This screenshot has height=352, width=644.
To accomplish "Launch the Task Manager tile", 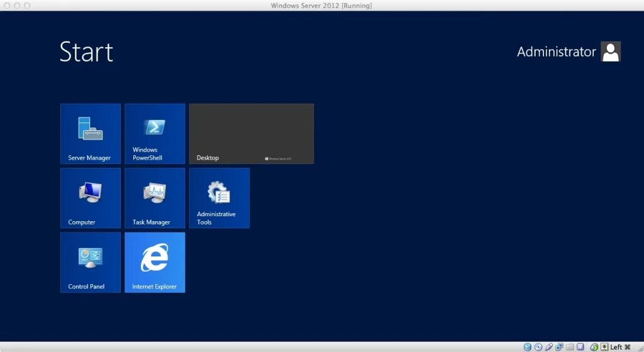I will click(155, 198).
